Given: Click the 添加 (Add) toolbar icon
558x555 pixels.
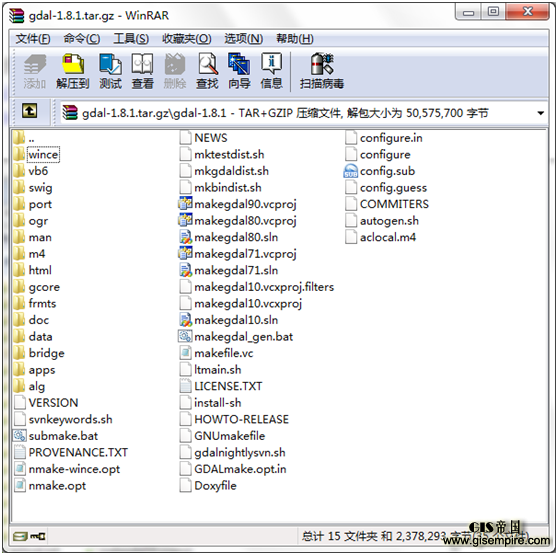Looking at the screenshot, I should tap(35, 71).
